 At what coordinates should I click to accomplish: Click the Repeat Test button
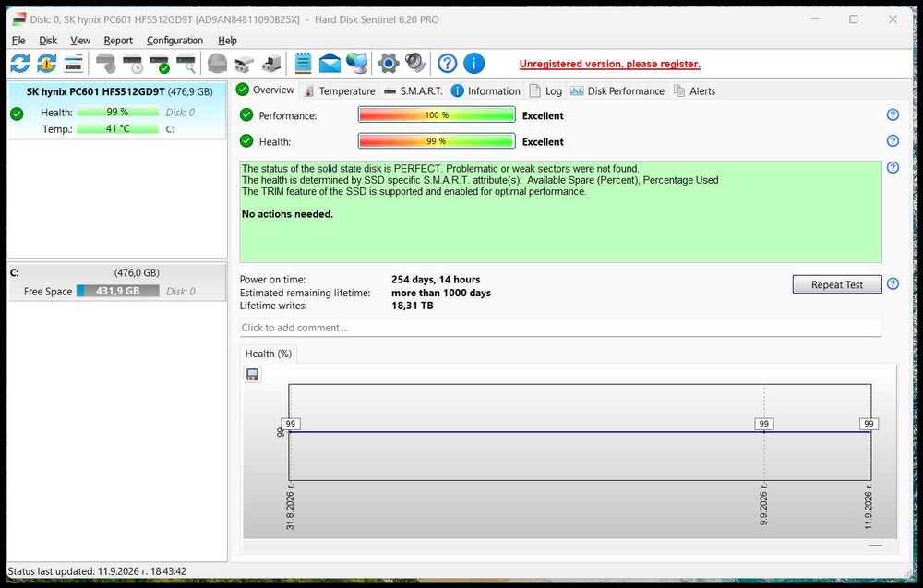837,284
